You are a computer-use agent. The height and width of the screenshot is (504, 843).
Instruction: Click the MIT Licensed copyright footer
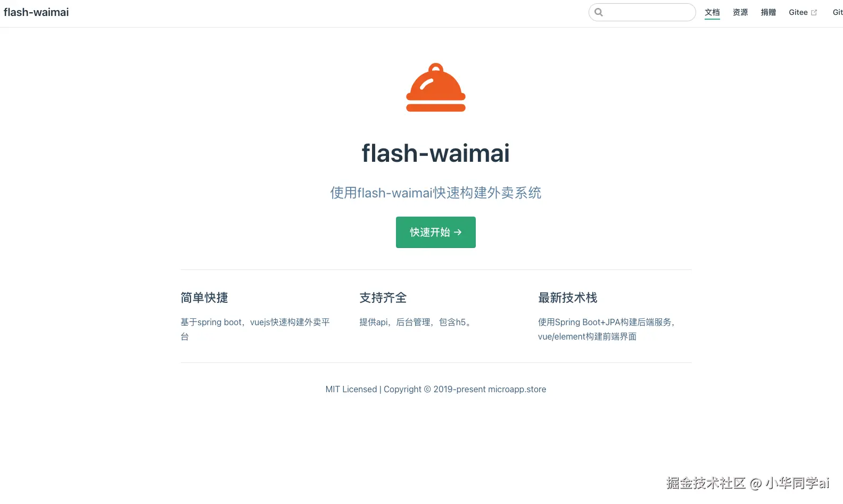click(x=436, y=389)
